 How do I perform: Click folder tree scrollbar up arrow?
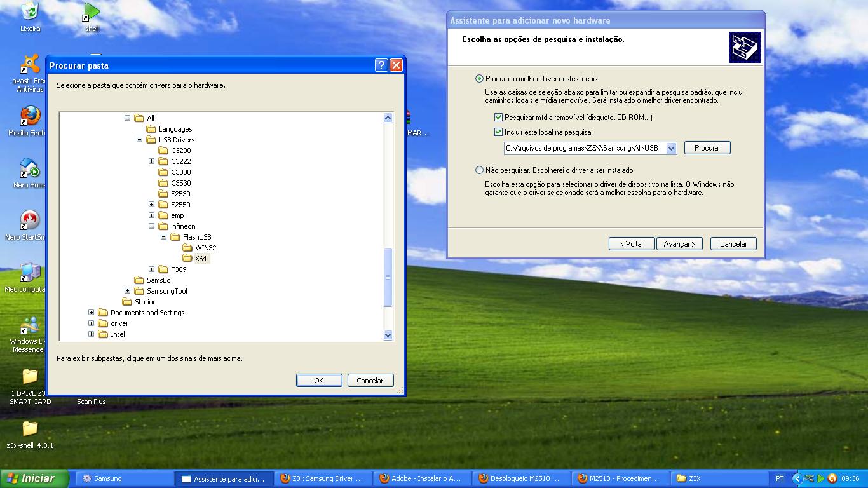(x=388, y=118)
